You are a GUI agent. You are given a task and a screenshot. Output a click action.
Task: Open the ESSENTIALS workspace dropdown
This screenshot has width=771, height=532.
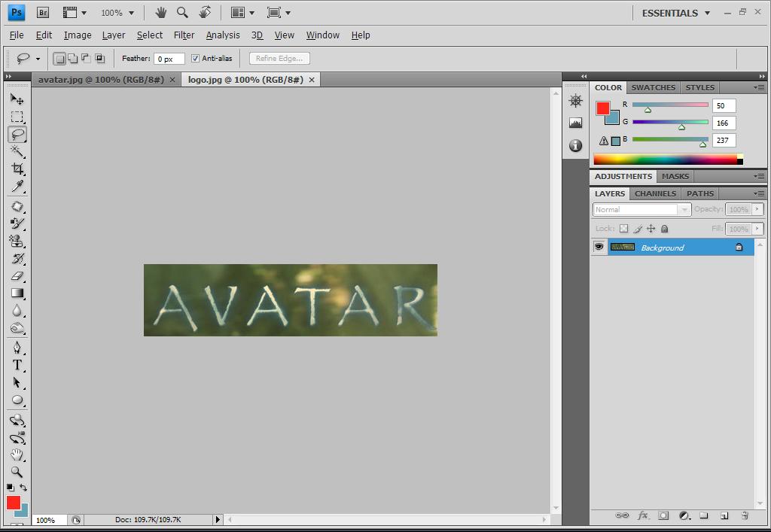point(675,14)
